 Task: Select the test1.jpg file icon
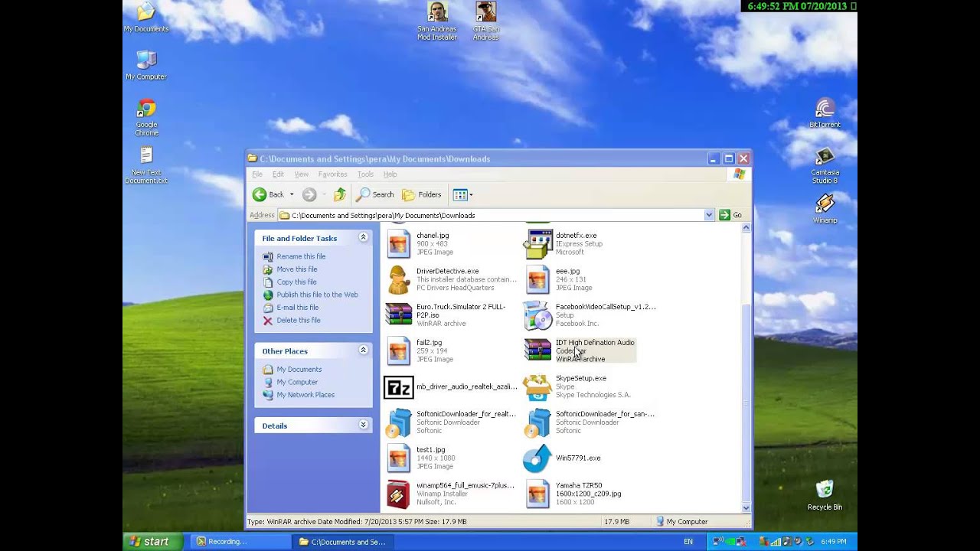tap(398, 458)
